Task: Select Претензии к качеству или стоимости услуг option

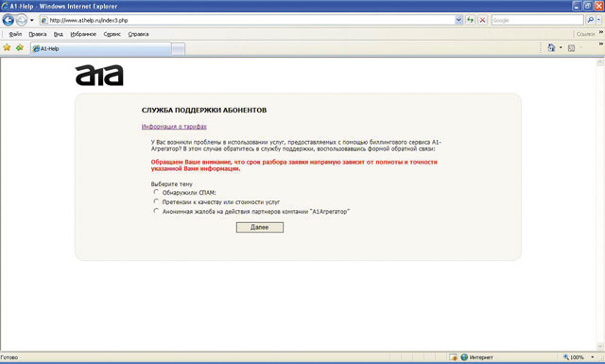Action: coord(156,201)
